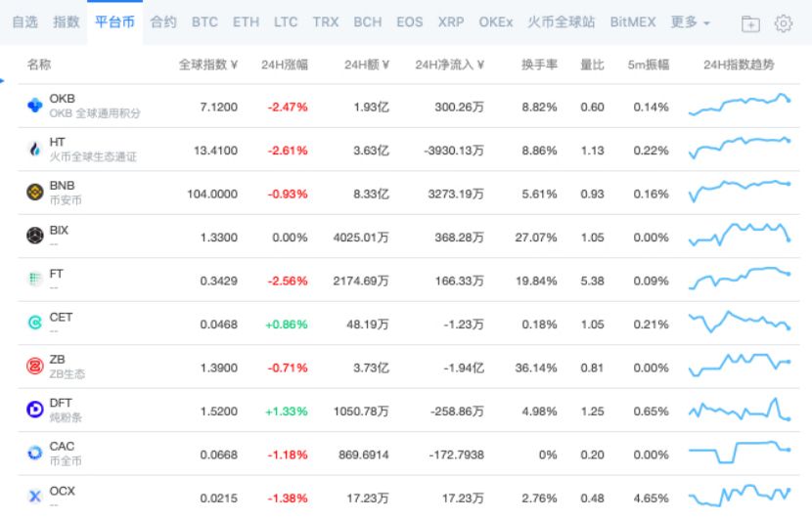Sort by 24H额 column header

tap(367, 65)
